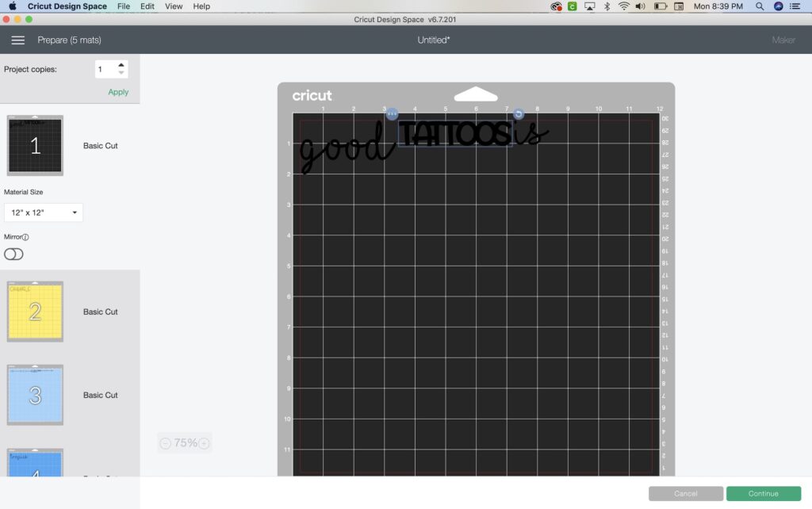
Task: Click 'Basic Cut' label beside mat 3
Action: tap(101, 395)
